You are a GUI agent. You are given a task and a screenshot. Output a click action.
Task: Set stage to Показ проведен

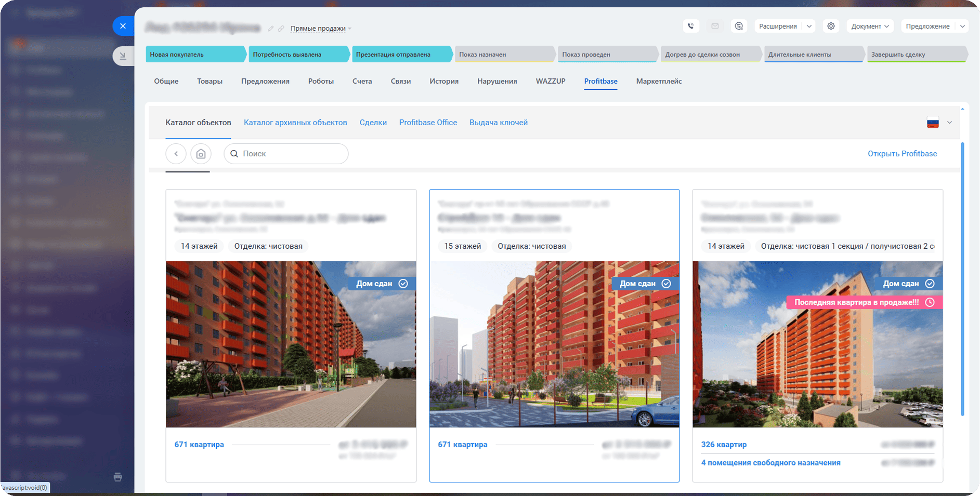pos(606,55)
